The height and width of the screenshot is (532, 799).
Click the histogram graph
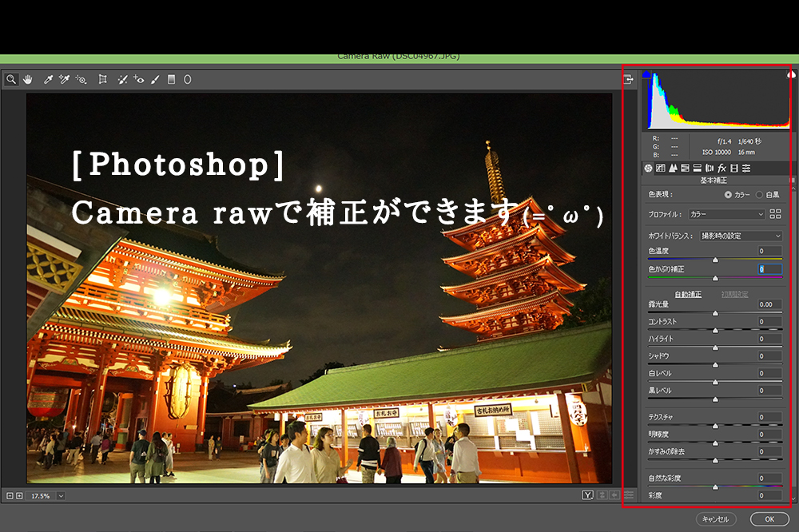coord(718,101)
